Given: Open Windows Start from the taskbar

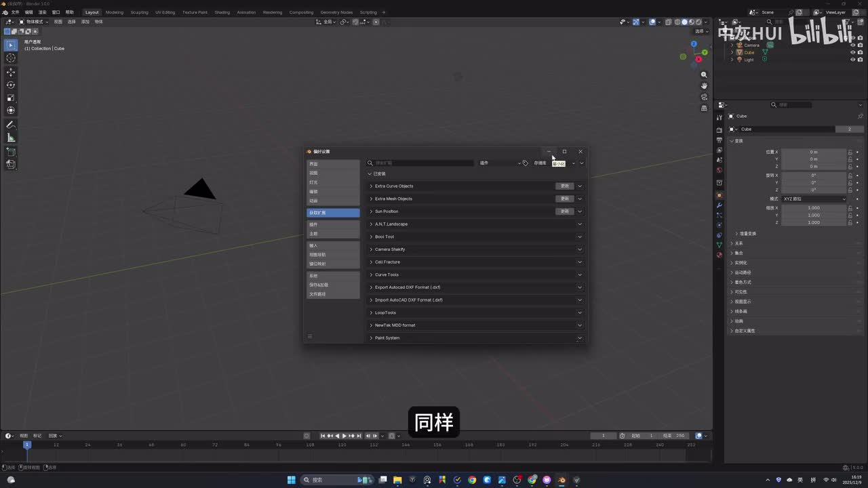Looking at the screenshot, I should [292, 480].
